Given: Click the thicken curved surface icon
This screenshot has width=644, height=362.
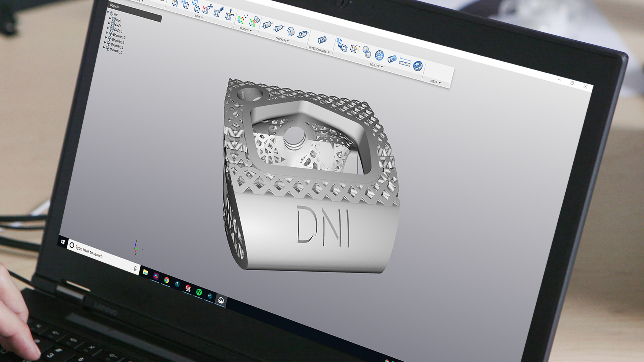Looking at the screenshot, I should [291, 31].
